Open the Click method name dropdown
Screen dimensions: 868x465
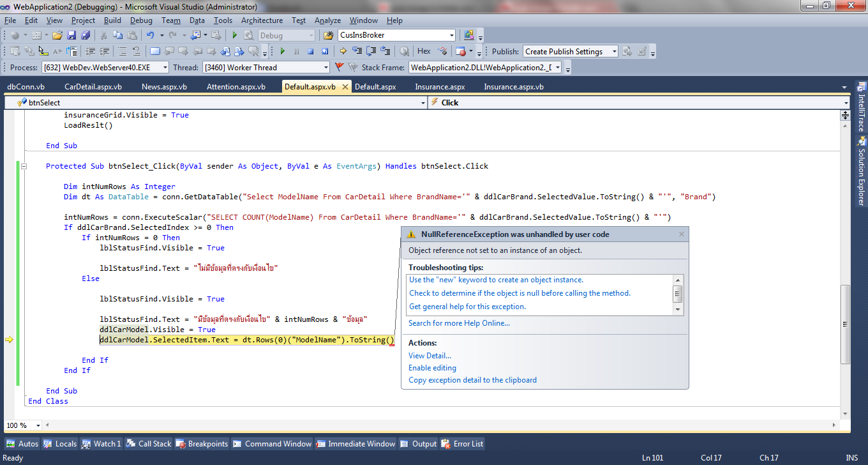pos(846,102)
